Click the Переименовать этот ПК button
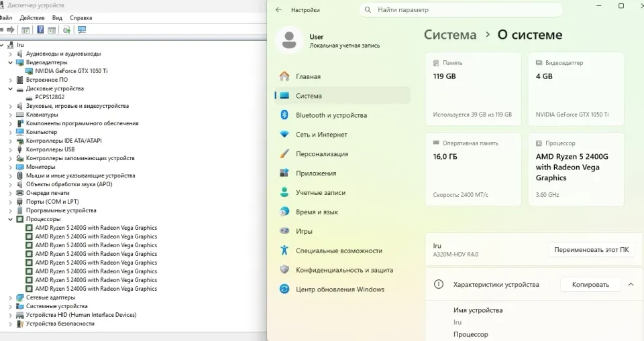The image size is (644, 341). pyautogui.click(x=592, y=249)
